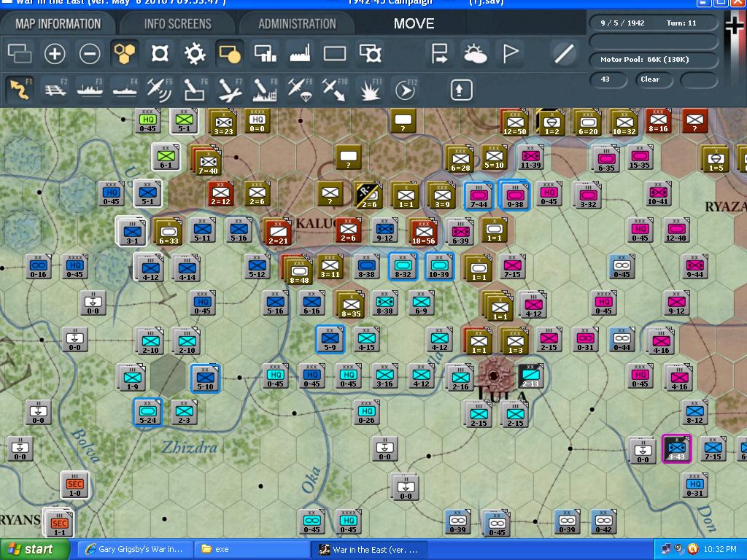
Task: Select the F7 bomb airfield mode icon
Action: pos(230,90)
